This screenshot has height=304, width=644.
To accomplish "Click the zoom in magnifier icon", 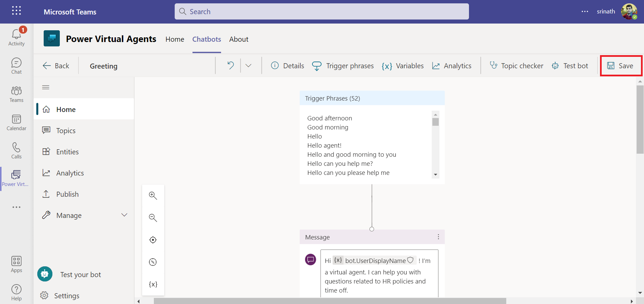I will click(153, 196).
